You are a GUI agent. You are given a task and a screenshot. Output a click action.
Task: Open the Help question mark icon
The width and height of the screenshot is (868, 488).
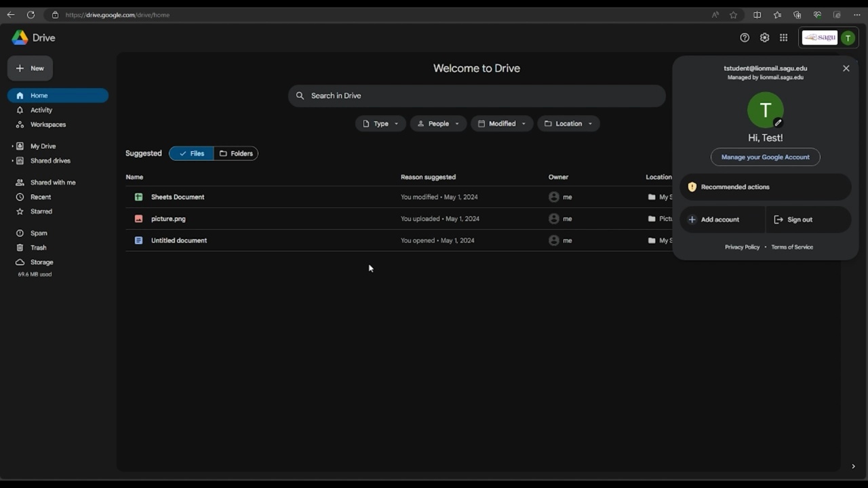click(x=745, y=38)
